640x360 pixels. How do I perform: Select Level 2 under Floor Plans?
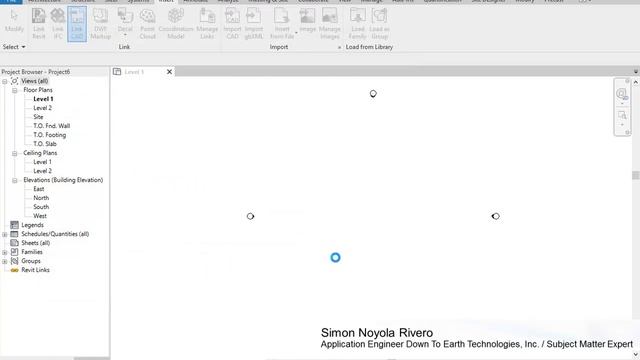42,108
